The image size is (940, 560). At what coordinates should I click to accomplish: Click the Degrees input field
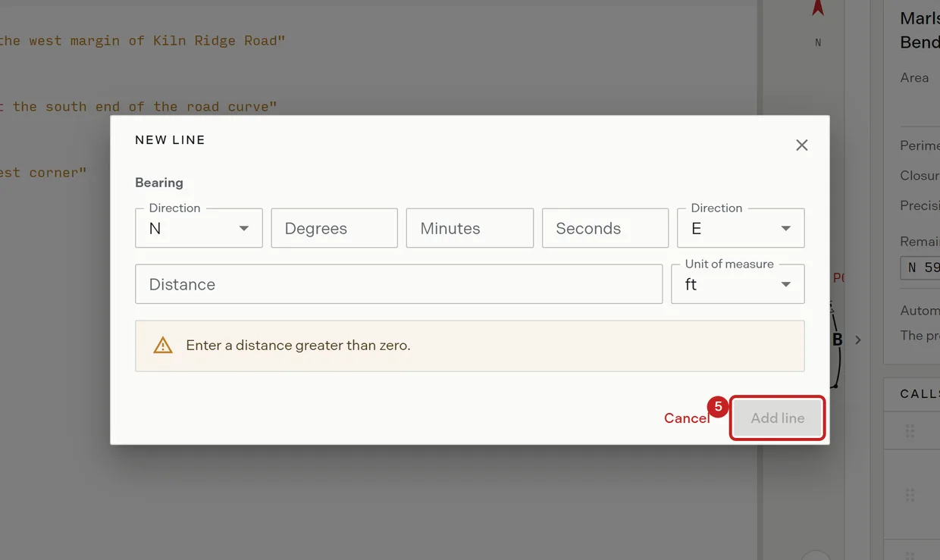click(x=334, y=228)
